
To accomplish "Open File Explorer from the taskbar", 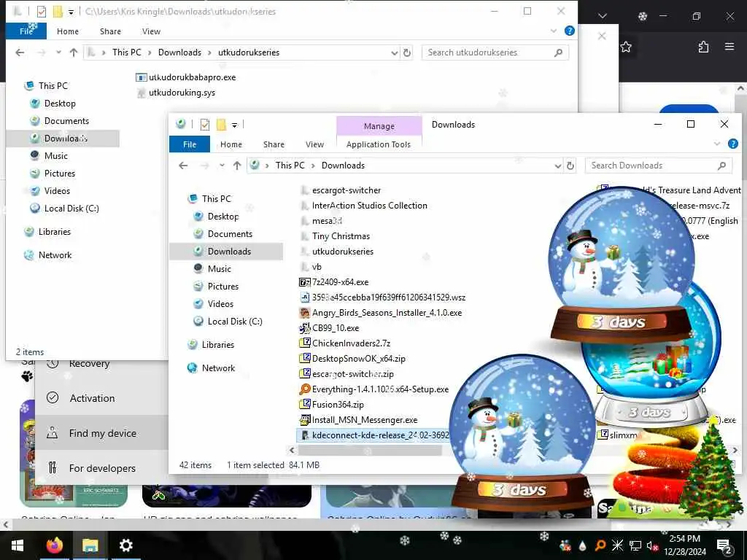I will click(x=90, y=545).
